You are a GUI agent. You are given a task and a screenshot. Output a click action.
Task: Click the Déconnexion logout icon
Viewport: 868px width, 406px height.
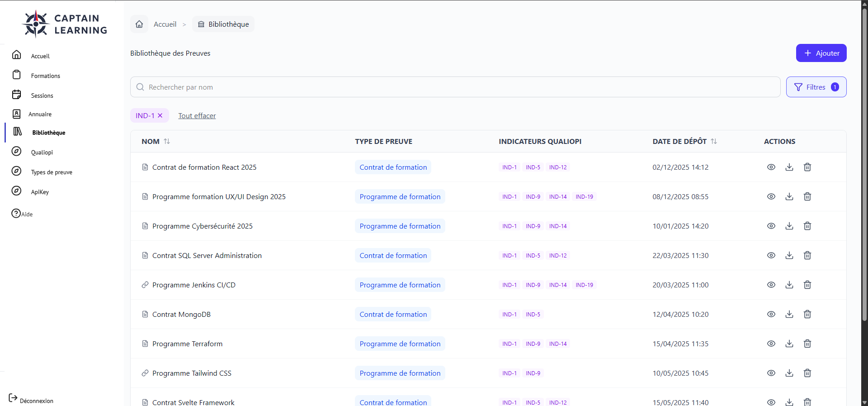[13, 398]
